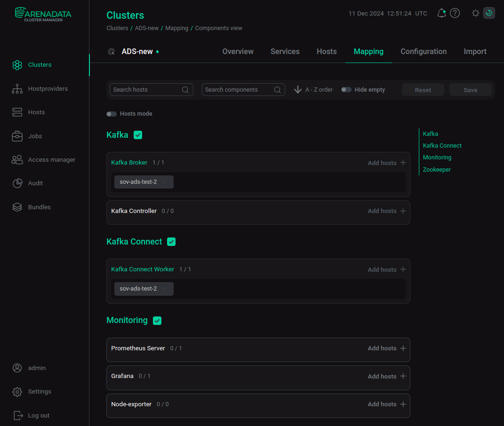
Task: Open Access manager users icon
Action: coord(17,160)
